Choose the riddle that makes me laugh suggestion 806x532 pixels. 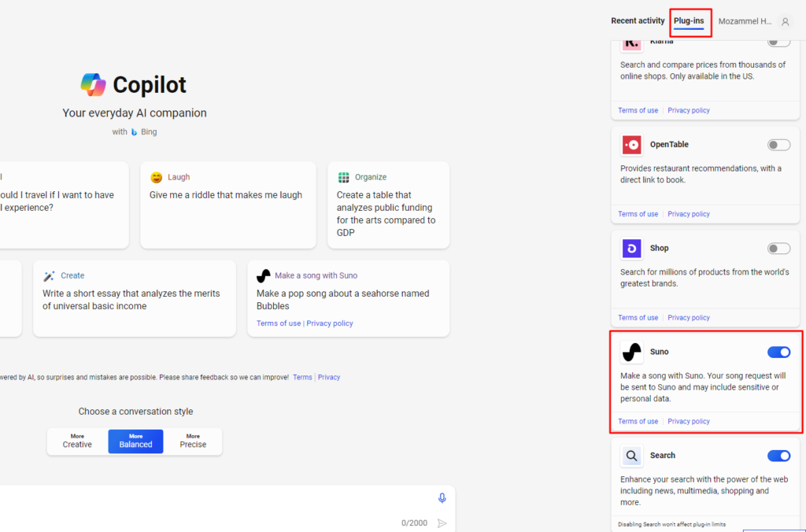[228, 205]
